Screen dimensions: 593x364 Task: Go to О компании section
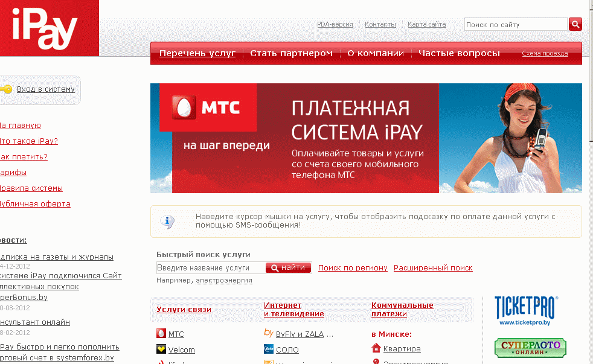[375, 53]
